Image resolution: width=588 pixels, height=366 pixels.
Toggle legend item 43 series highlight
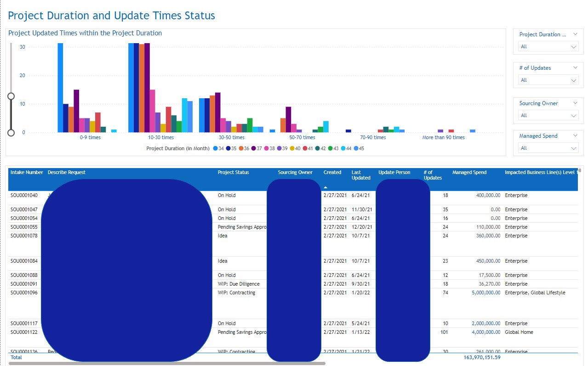(x=331, y=149)
